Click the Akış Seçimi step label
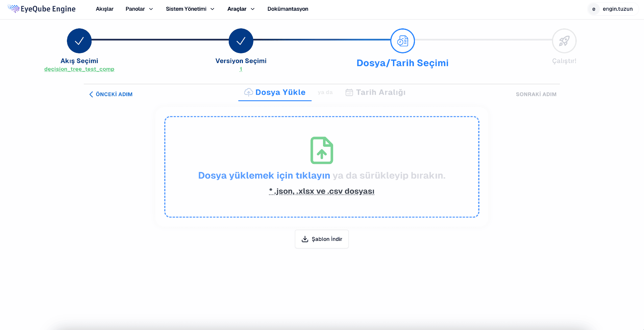Viewport: 644px width, 330px height. click(79, 61)
